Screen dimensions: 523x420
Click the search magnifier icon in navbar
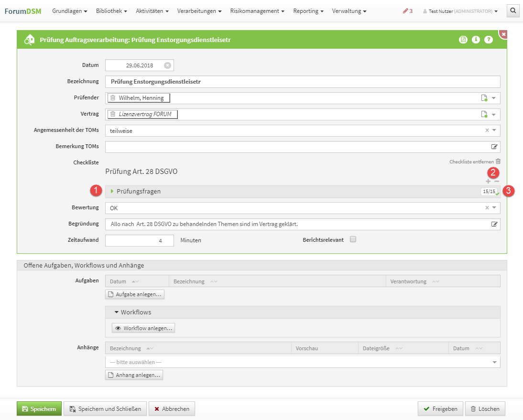pos(512,11)
